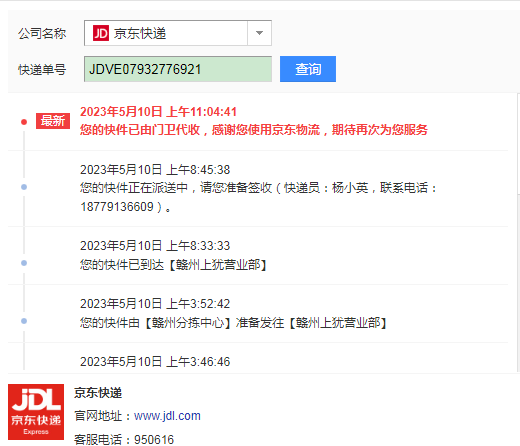Click the blue 查询 button

[308, 69]
